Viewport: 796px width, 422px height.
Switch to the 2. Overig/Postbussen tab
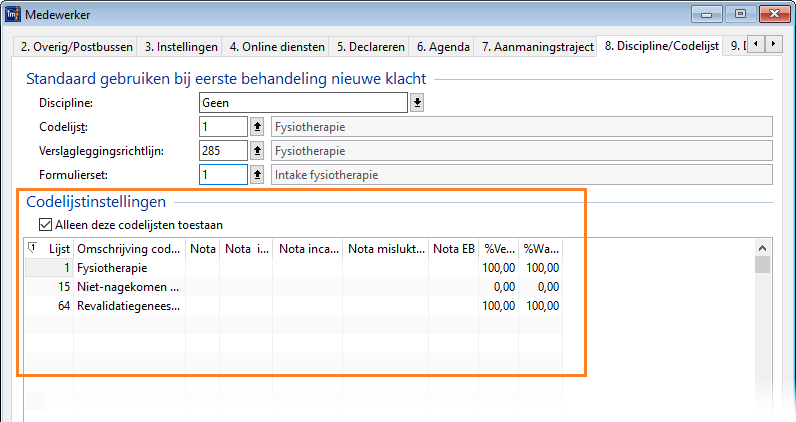pyautogui.click(x=77, y=47)
